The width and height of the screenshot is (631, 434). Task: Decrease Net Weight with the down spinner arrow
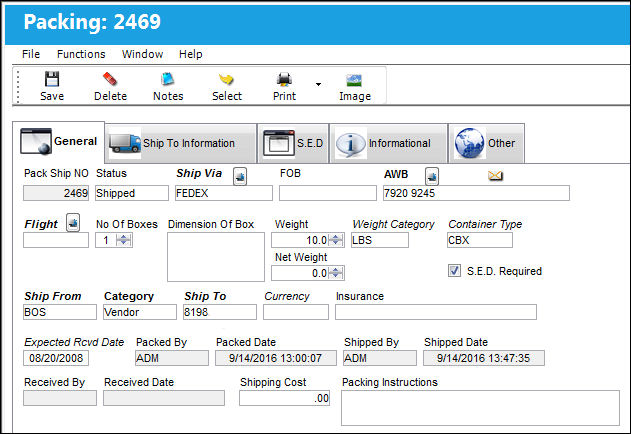point(336,276)
